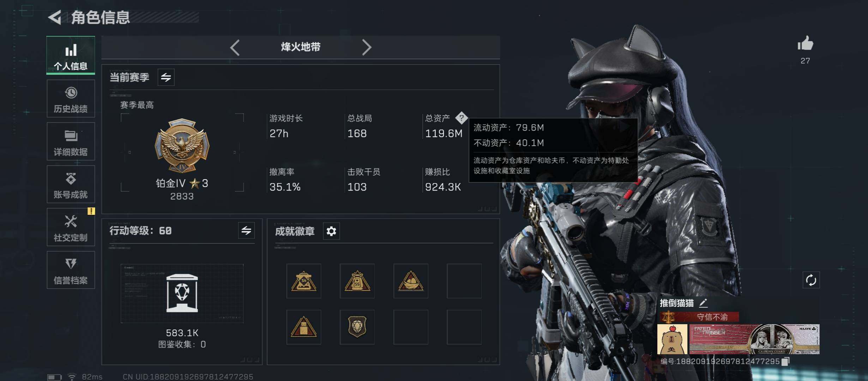Viewport: 868px width, 381px height.
Task: Click the 总资产 question mark help icon
Action: [461, 118]
